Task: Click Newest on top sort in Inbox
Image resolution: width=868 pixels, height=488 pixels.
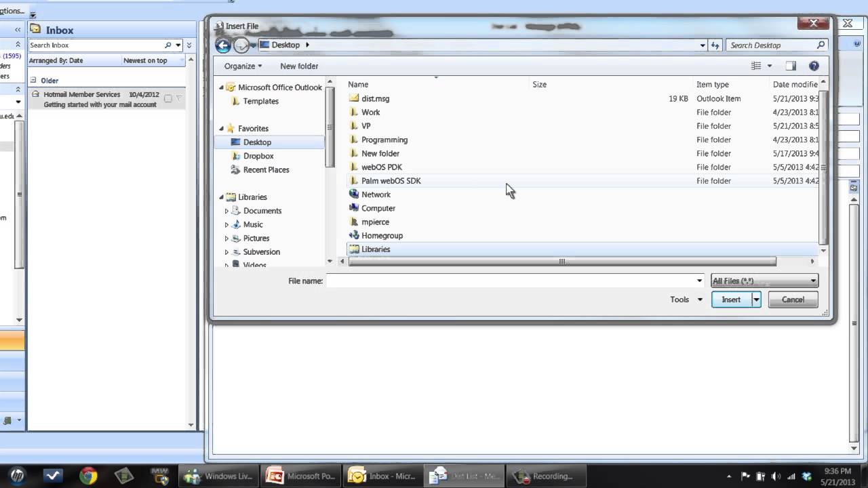Action: tap(145, 60)
